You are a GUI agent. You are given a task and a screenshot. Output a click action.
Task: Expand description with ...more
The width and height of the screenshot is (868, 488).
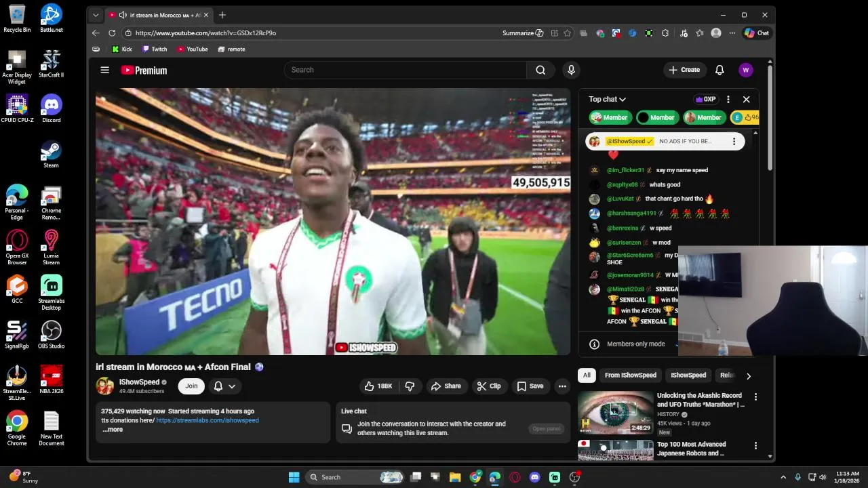pos(113,429)
